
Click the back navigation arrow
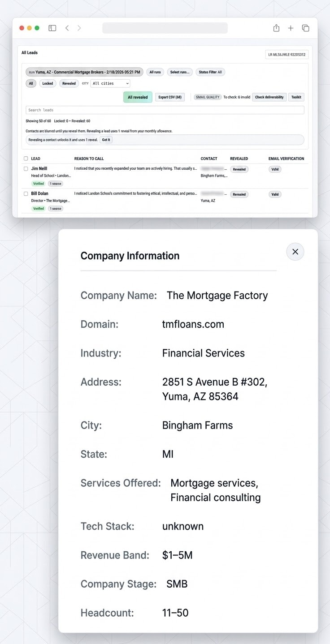click(67, 28)
